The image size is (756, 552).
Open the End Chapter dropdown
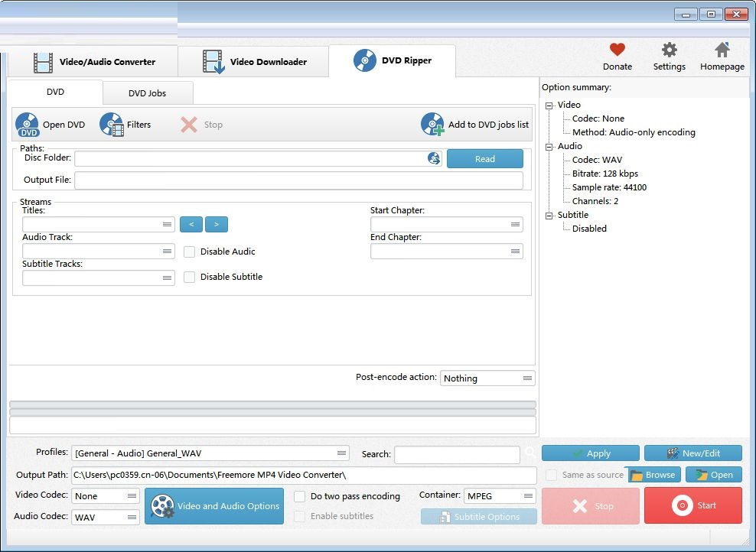[446, 251]
